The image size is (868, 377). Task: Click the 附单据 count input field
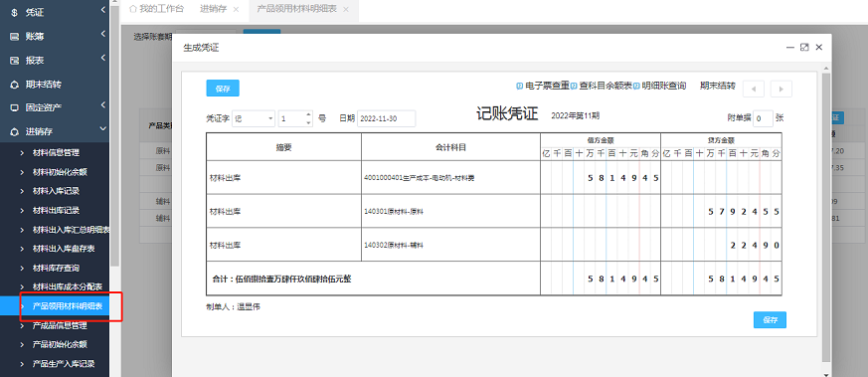[x=764, y=118]
